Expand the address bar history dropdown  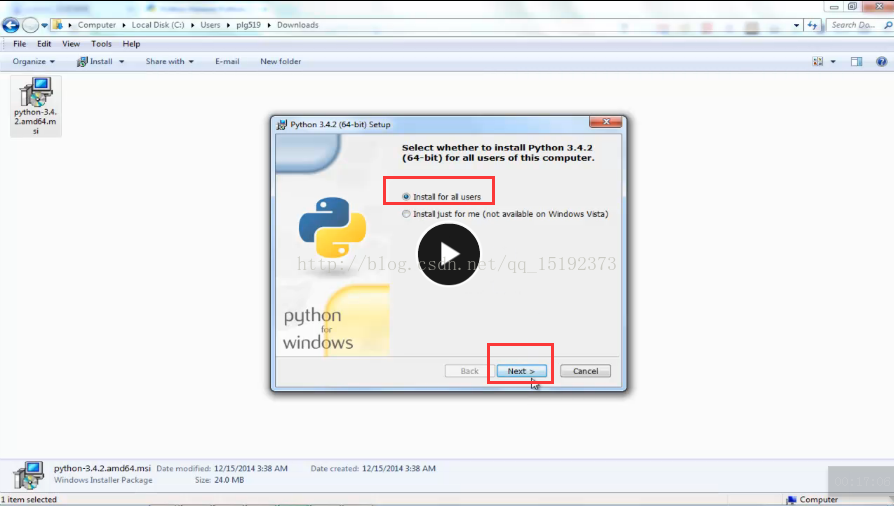(x=797, y=26)
